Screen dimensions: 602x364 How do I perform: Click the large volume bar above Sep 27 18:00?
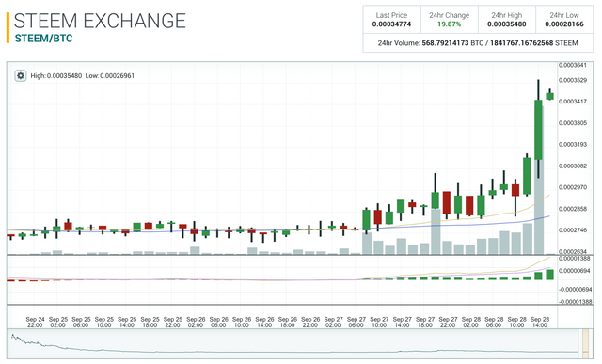[x=435, y=231]
